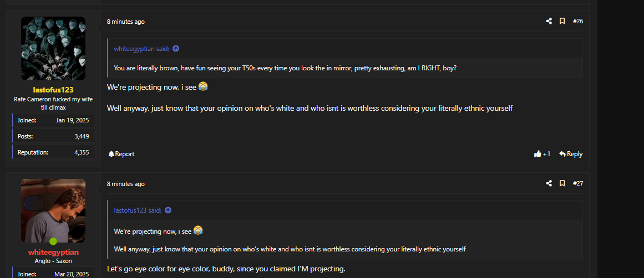Click '8 minutes ago' timestamp on post #26
644x278 pixels.
coord(126,22)
